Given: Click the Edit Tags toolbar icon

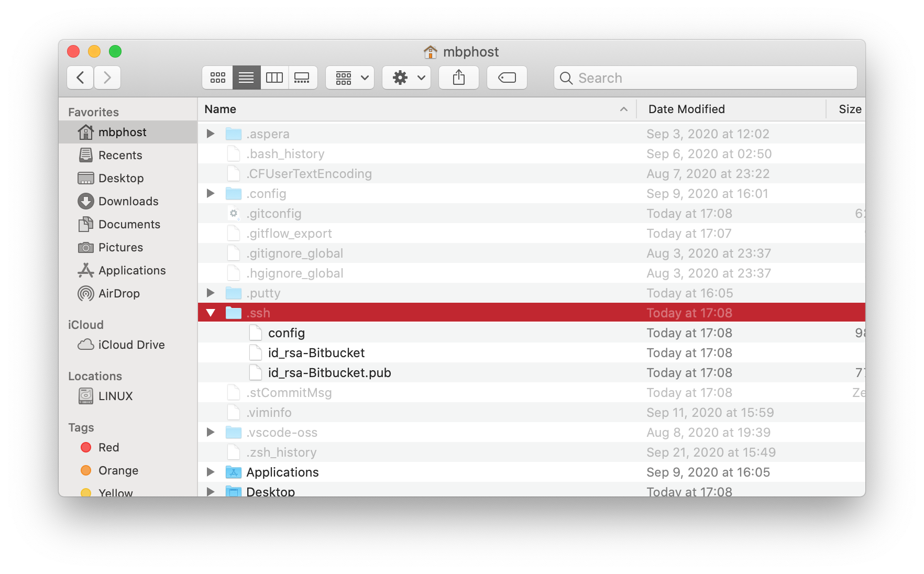Looking at the screenshot, I should (x=507, y=78).
